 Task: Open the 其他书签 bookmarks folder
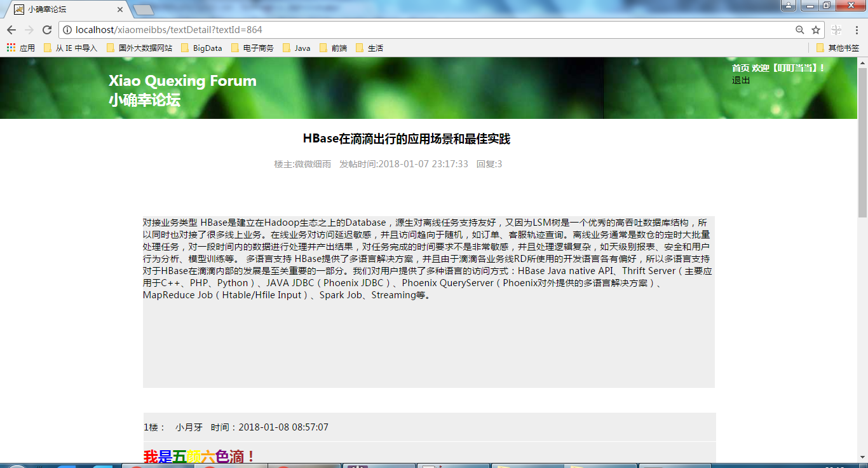tap(837, 48)
